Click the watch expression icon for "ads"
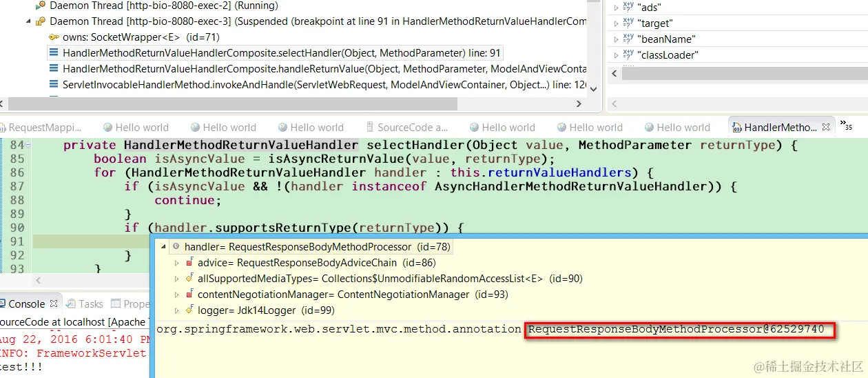The height and width of the screenshot is (378, 868). [x=628, y=7]
